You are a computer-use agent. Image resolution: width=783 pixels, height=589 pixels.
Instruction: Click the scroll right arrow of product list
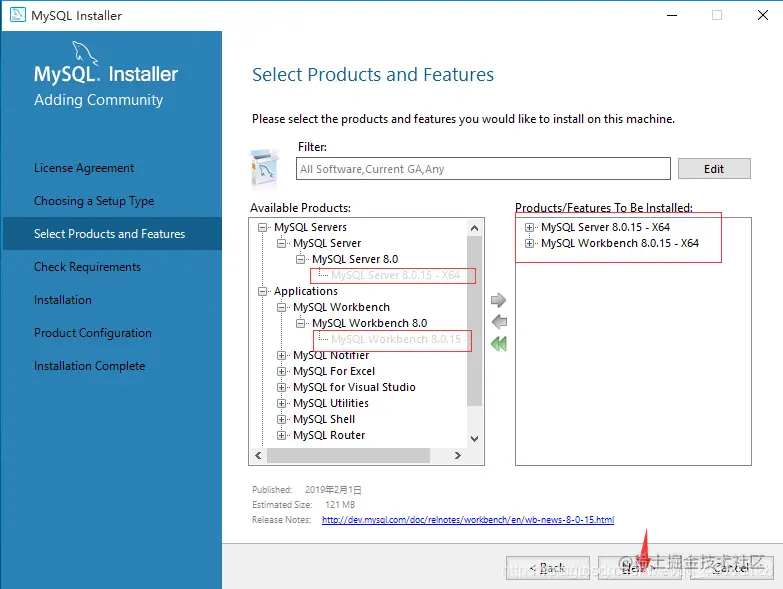tap(457, 455)
